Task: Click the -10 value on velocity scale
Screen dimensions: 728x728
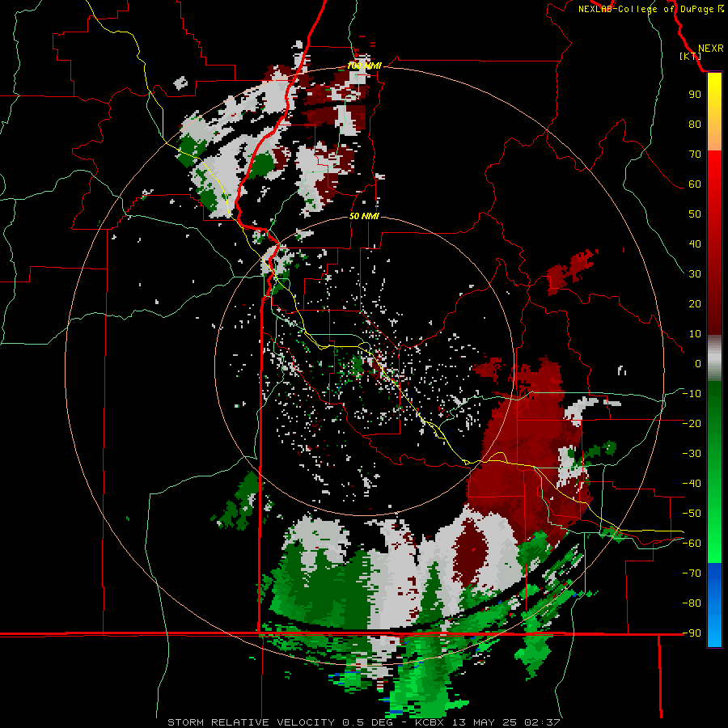Action: point(692,394)
